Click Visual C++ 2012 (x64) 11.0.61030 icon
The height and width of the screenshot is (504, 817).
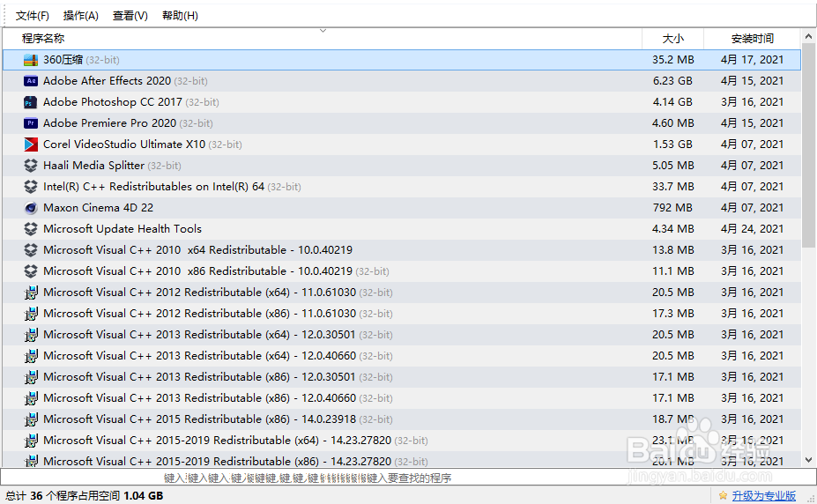[x=31, y=293]
